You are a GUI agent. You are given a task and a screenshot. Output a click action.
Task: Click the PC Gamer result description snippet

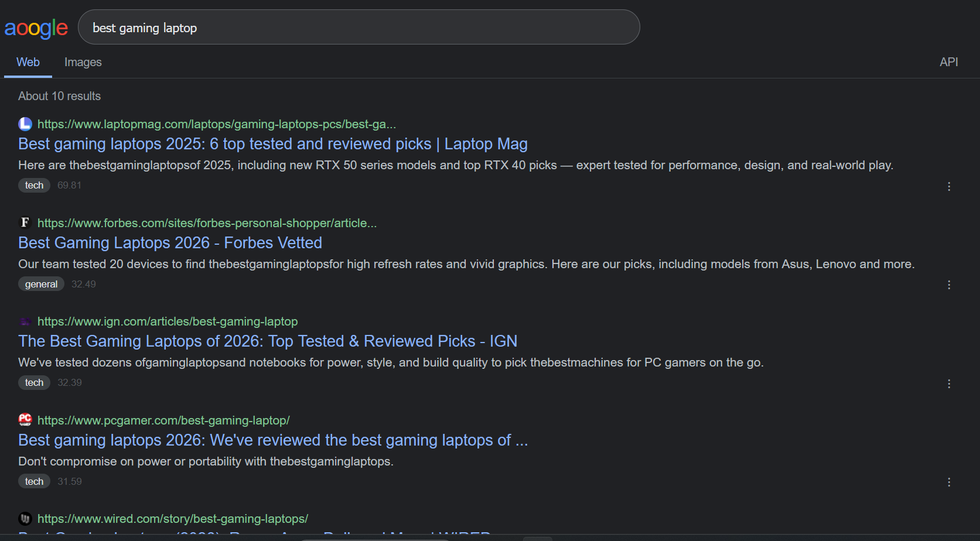pyautogui.click(x=206, y=461)
